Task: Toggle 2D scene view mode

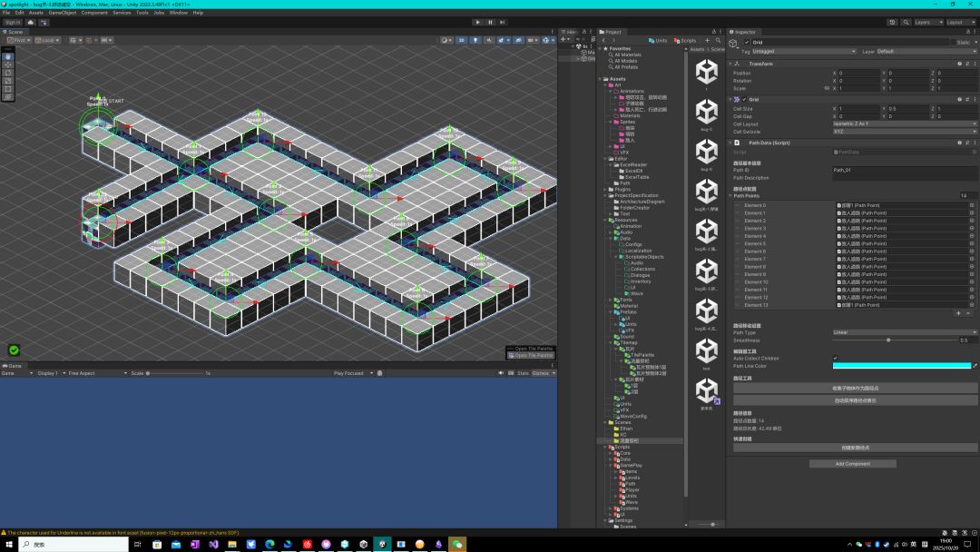Action: pyautogui.click(x=461, y=40)
